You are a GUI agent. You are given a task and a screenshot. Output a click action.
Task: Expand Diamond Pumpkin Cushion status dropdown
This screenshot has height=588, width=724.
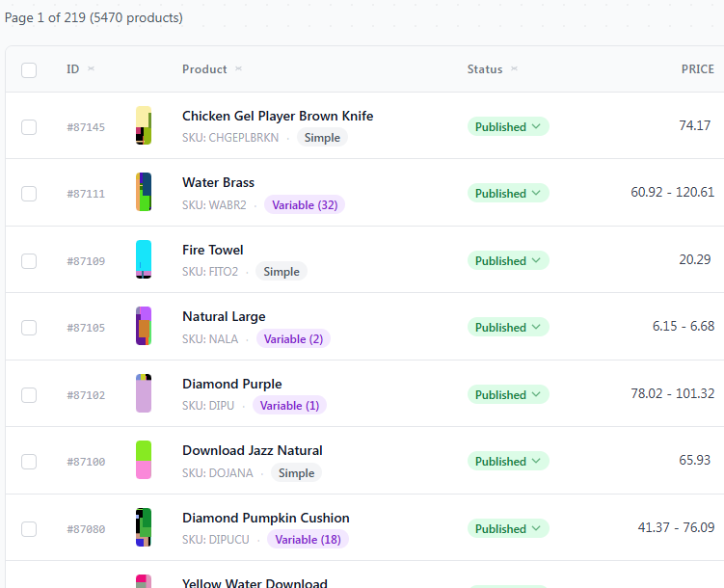508,528
